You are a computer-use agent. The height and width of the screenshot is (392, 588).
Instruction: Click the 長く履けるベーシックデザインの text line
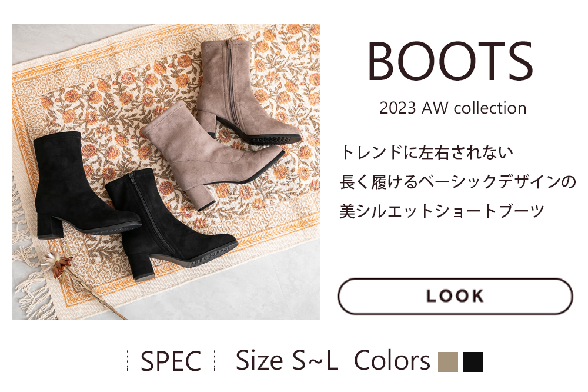(457, 181)
